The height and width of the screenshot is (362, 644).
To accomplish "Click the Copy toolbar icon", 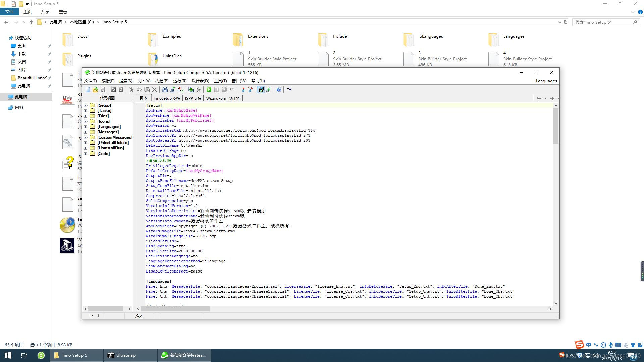I will [139, 89].
